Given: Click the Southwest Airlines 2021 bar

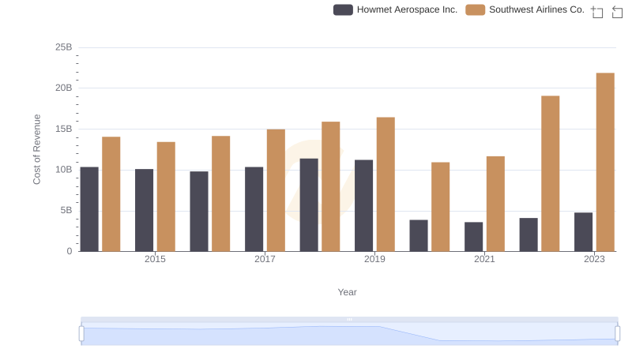Looking at the screenshot, I should 495,204.
